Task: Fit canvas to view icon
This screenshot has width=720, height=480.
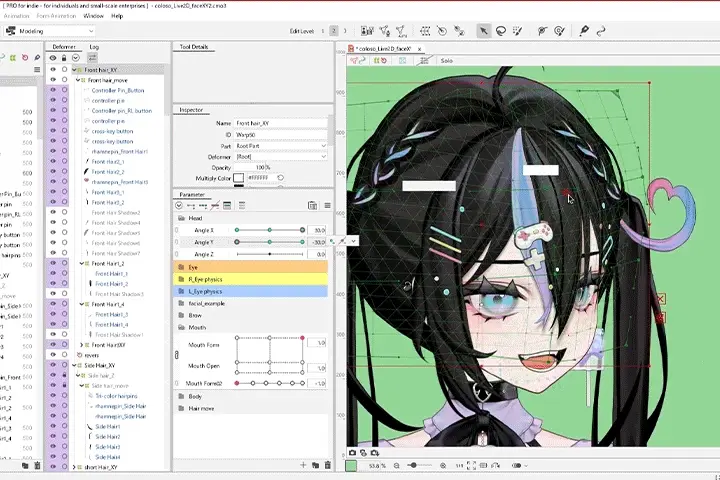Action: [x=471, y=465]
